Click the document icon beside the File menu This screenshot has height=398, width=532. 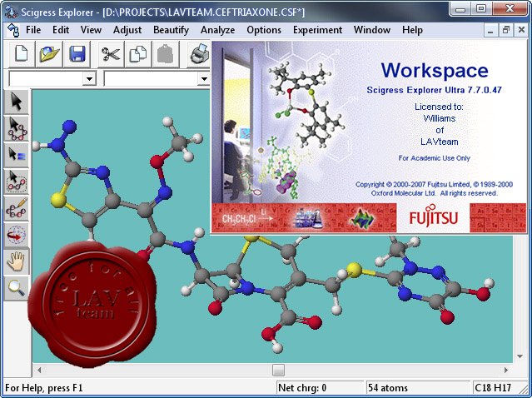point(13,30)
